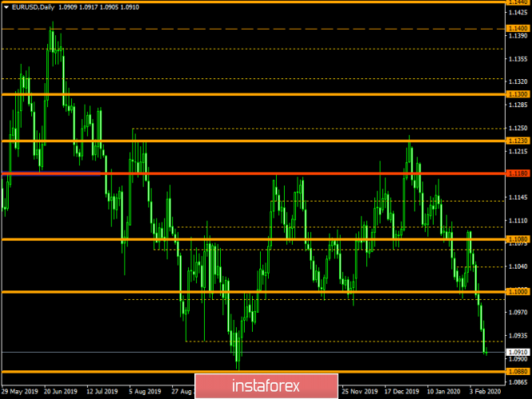Click the triangle arrow beside EURUSD,Daily title

(x=6, y=7)
